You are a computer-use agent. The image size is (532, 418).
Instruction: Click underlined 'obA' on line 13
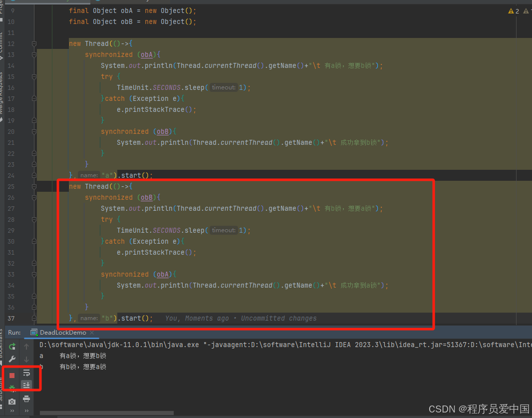click(147, 54)
